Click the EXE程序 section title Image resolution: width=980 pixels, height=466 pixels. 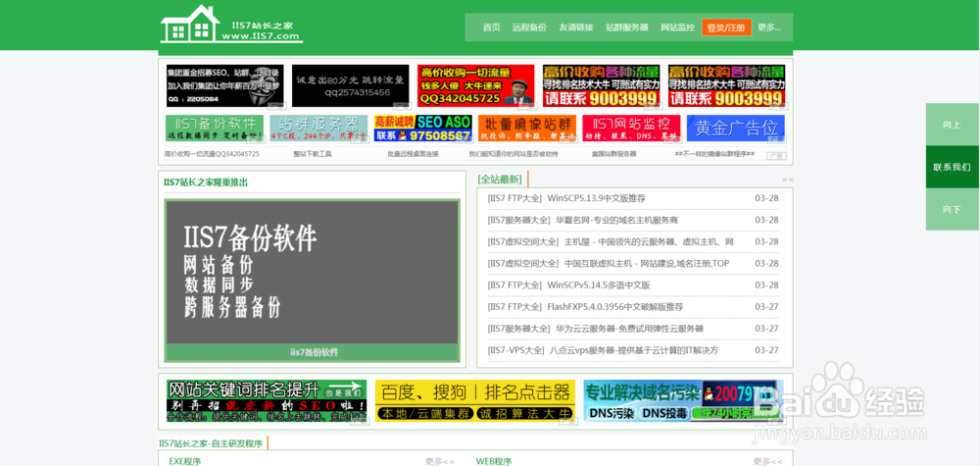pos(185,462)
